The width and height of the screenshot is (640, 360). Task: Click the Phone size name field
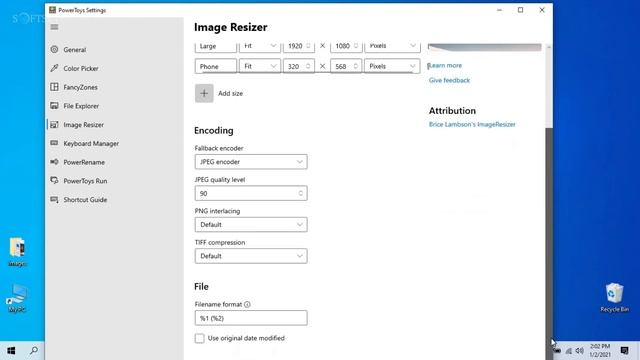coord(216,66)
